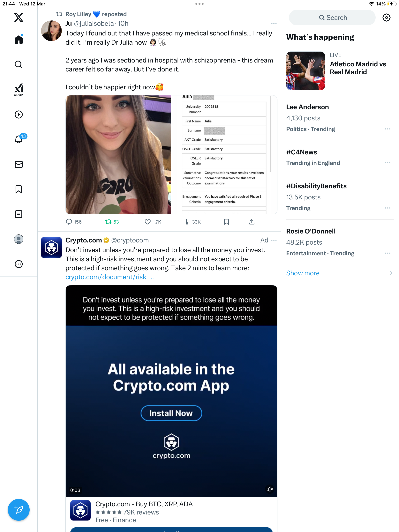This screenshot has width=399, height=532.
Task: Open Messages envelope icon
Action: click(19, 164)
